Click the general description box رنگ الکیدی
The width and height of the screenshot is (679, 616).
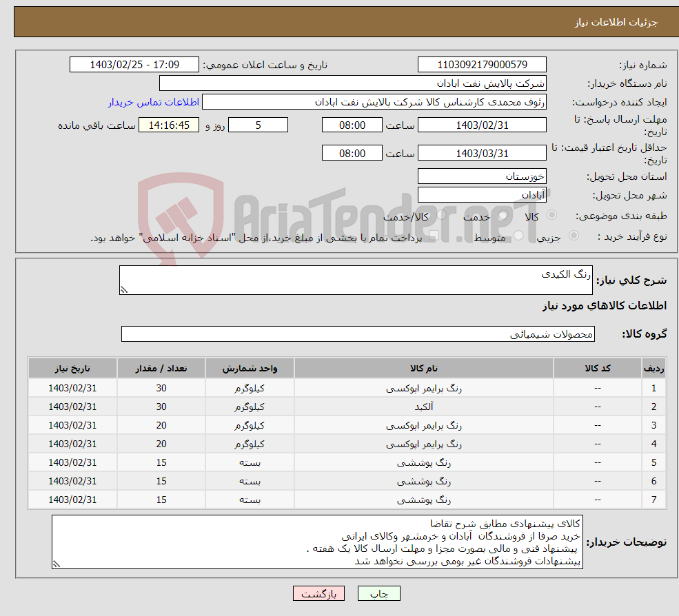coord(356,280)
